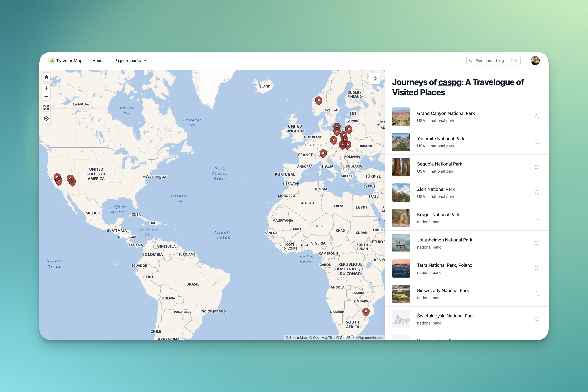Image resolution: width=588 pixels, height=392 pixels.
Task: Open Zion National Park thumbnail
Action: click(401, 193)
